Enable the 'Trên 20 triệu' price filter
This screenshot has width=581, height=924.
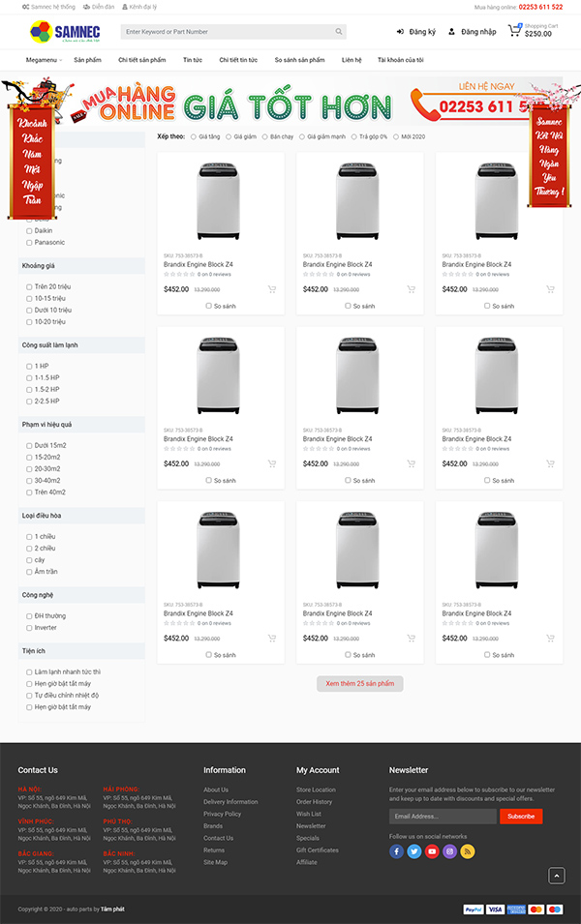[29, 287]
